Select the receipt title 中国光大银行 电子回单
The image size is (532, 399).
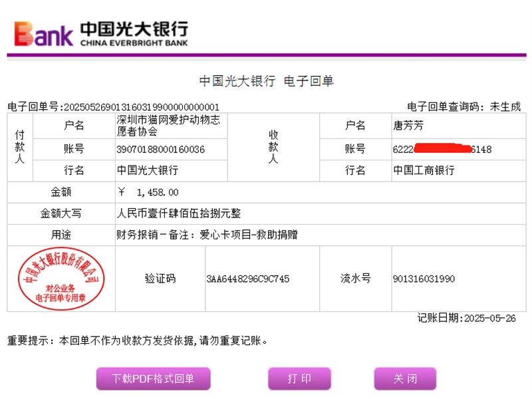(x=267, y=81)
